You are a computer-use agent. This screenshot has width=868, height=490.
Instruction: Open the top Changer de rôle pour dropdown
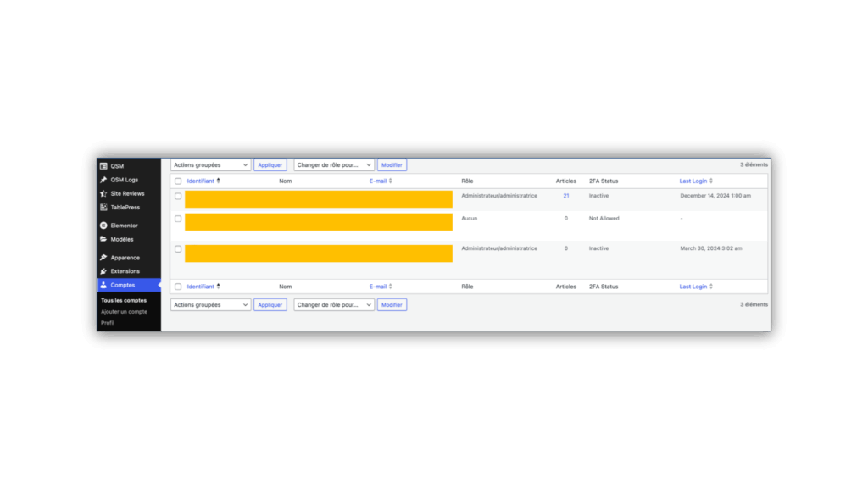(334, 165)
